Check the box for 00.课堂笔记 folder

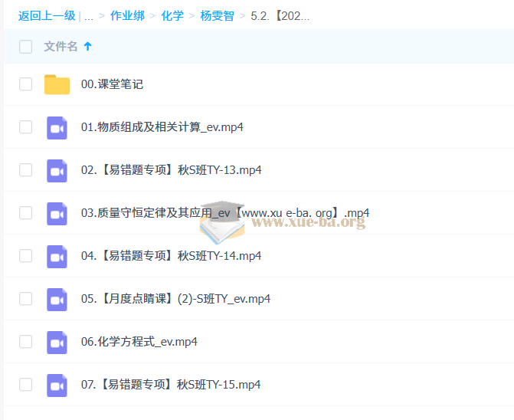[26, 84]
